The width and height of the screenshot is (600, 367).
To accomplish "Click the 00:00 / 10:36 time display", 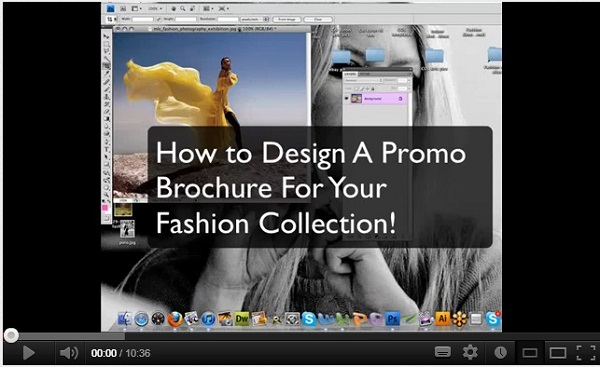I will (x=121, y=353).
